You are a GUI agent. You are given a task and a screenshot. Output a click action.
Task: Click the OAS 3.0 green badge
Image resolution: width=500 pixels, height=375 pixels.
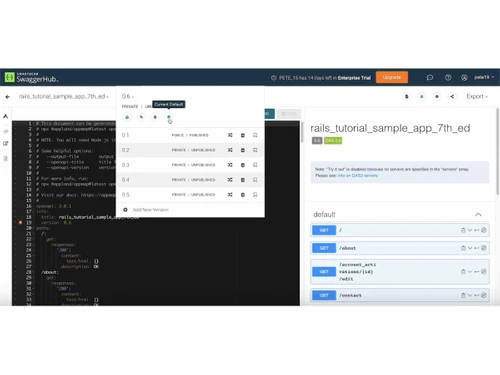pos(332,141)
